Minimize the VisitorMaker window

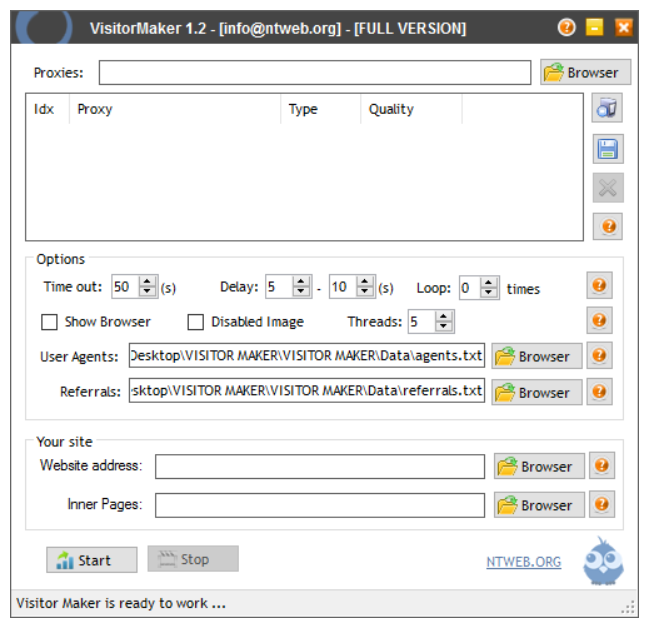click(594, 28)
